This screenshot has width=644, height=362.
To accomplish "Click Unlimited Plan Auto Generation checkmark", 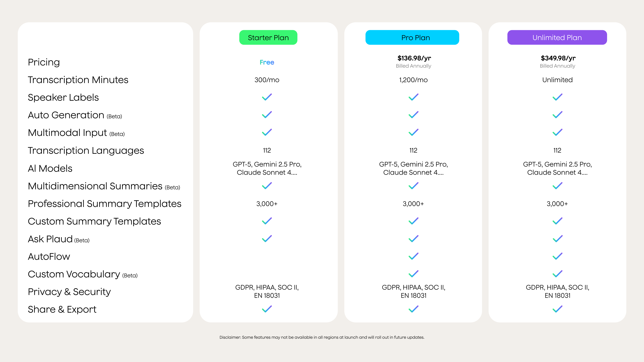I will point(557,115).
